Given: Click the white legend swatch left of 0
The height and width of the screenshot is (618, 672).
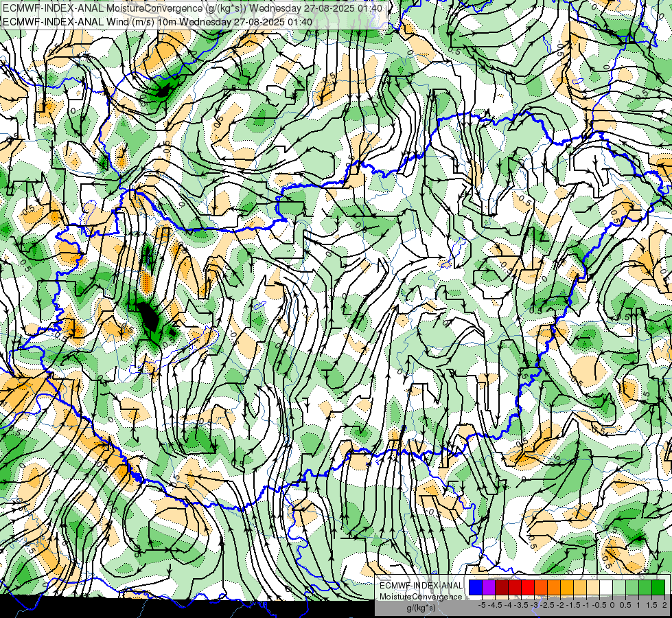Looking at the screenshot, I should coord(606,588).
